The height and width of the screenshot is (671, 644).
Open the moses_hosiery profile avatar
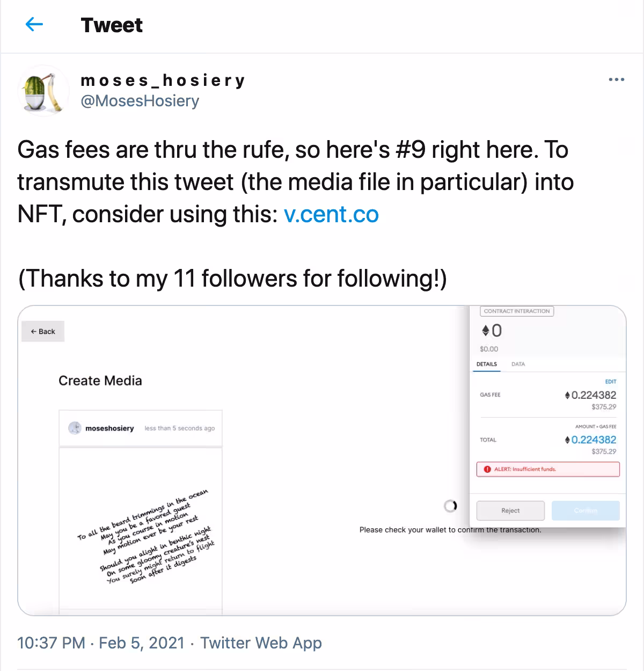[44, 91]
